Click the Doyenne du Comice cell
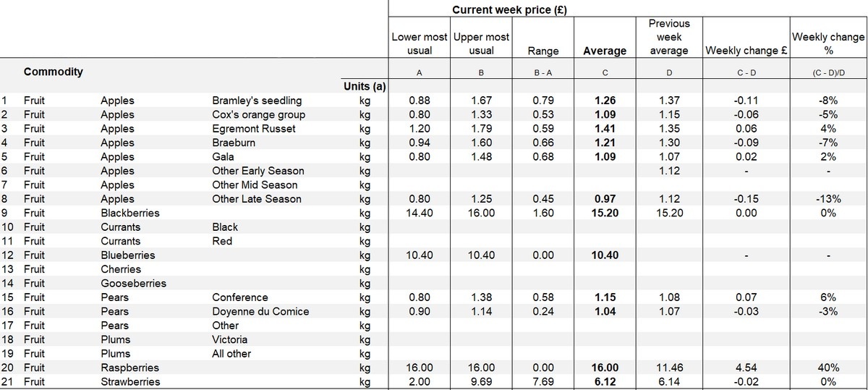The height and width of the screenshot is (390, 868). click(x=260, y=311)
